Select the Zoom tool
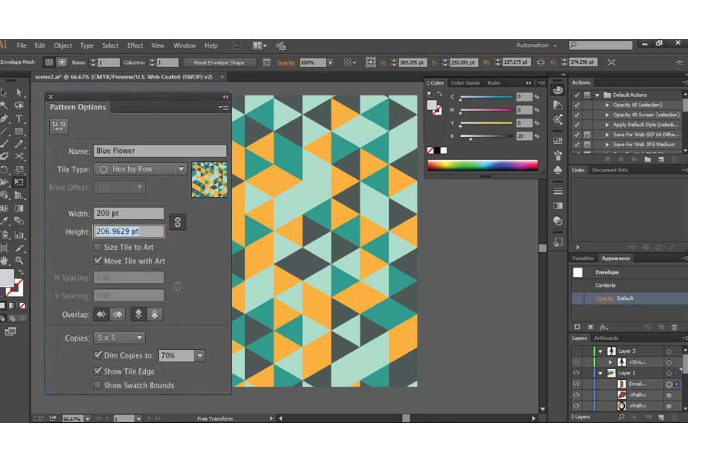 pyautogui.click(x=19, y=260)
